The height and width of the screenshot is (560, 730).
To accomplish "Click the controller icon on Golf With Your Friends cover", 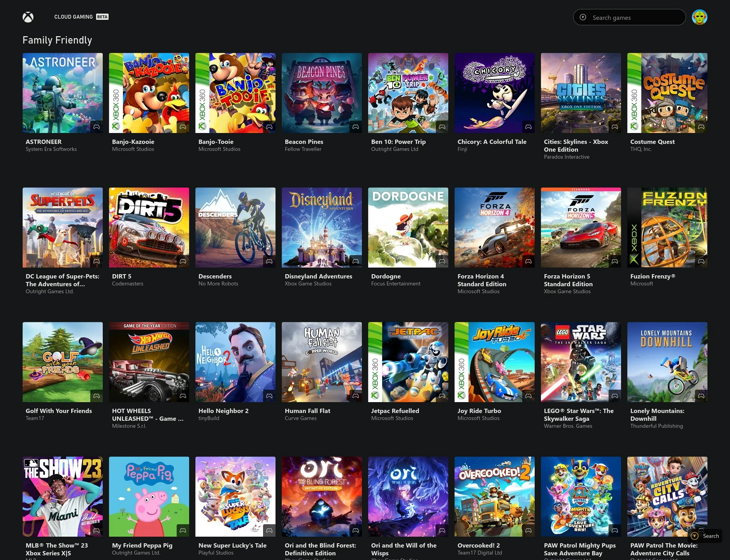I will pos(97,396).
